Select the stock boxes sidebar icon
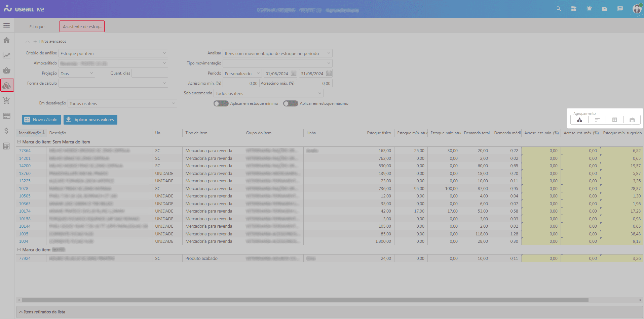Screen dimensions: 644x319 (7, 85)
